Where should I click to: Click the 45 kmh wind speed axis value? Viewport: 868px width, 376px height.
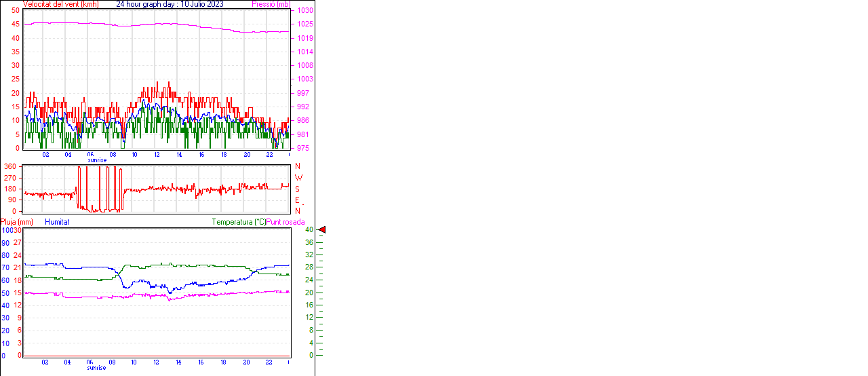[x=15, y=24]
